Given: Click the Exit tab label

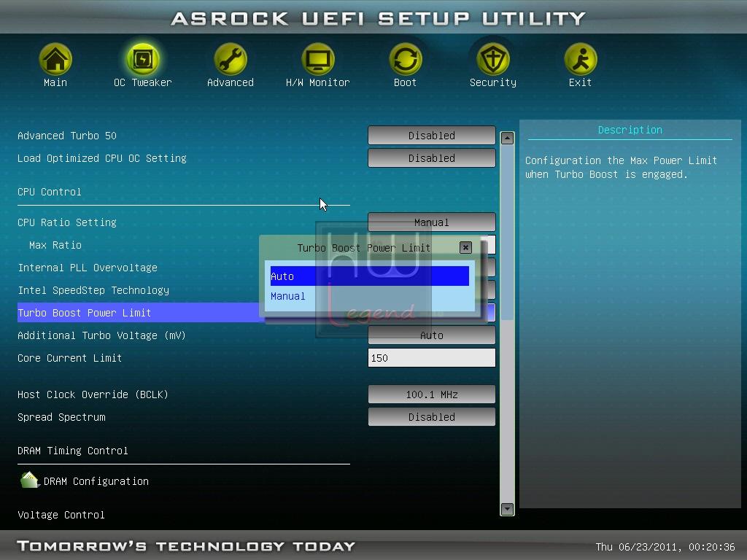Looking at the screenshot, I should (580, 82).
